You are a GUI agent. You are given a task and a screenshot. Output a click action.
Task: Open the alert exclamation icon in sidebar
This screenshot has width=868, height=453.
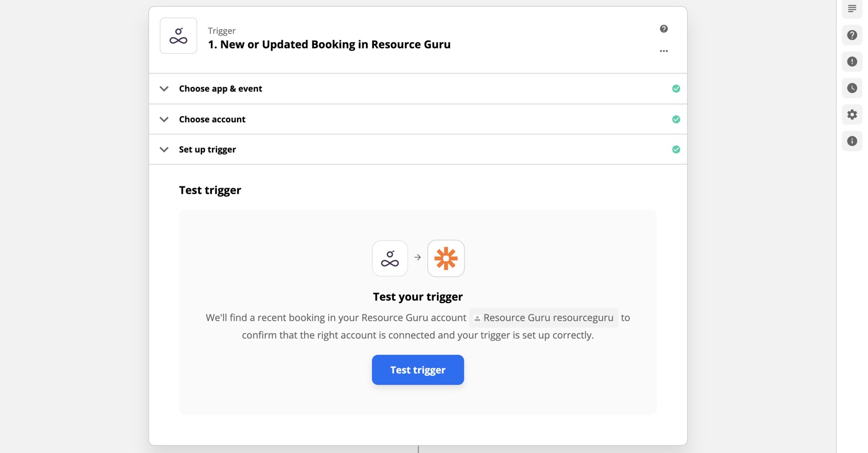(x=852, y=62)
